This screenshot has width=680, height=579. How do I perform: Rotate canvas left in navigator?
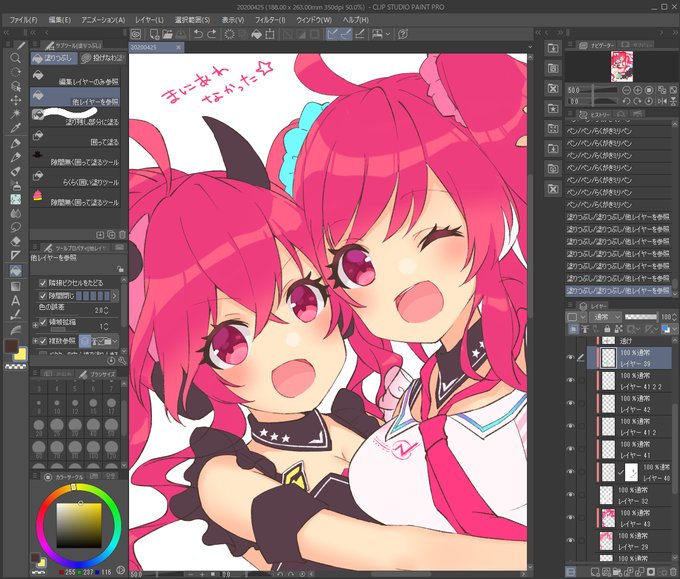626,101
